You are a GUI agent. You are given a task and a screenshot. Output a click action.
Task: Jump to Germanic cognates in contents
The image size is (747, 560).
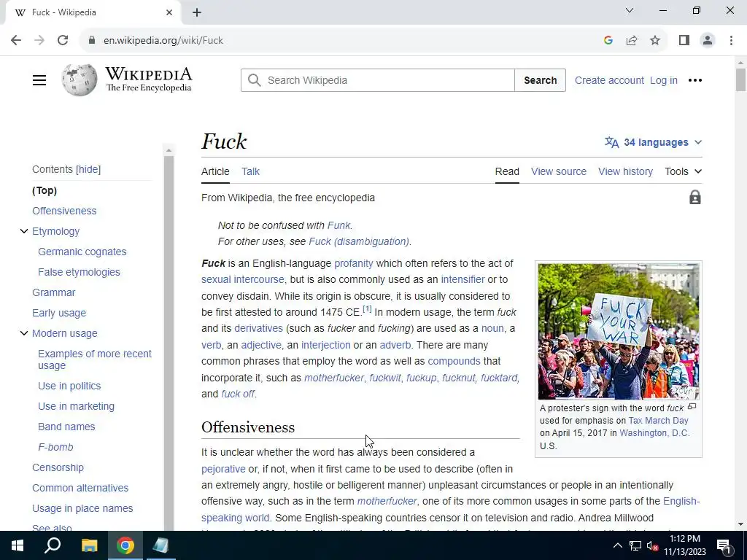(x=82, y=252)
